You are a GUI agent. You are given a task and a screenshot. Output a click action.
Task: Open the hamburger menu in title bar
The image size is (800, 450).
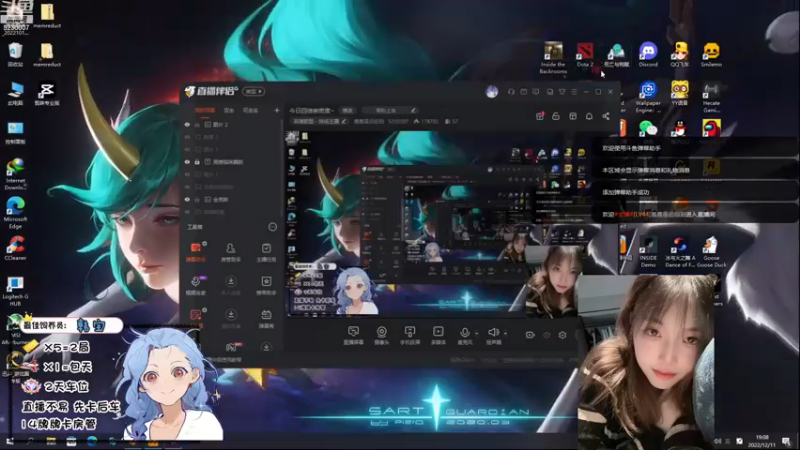click(574, 92)
